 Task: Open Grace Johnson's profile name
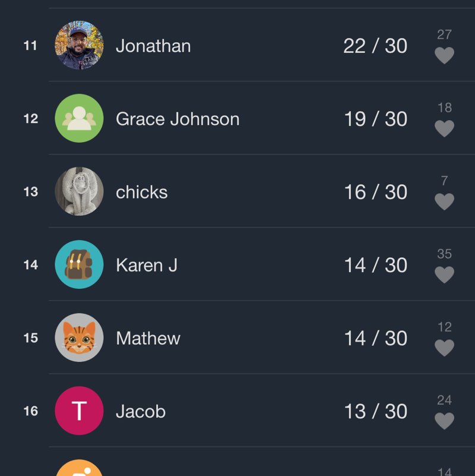(178, 119)
